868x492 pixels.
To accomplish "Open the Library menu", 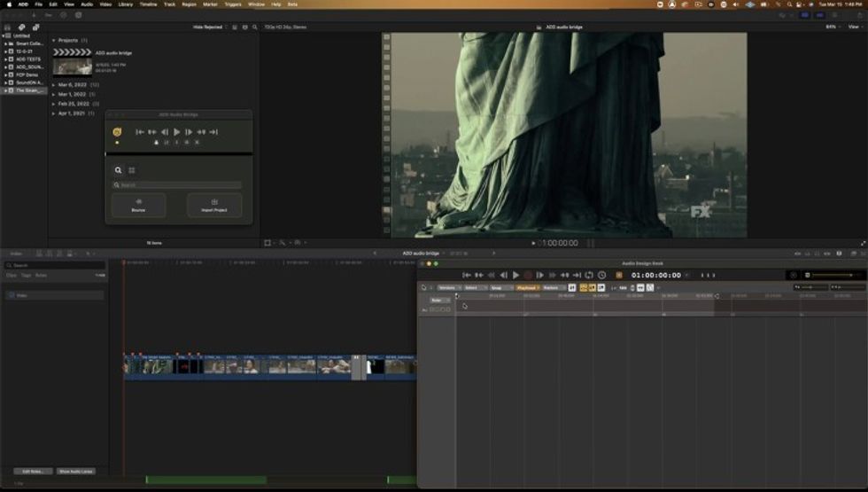I will 125,4.
